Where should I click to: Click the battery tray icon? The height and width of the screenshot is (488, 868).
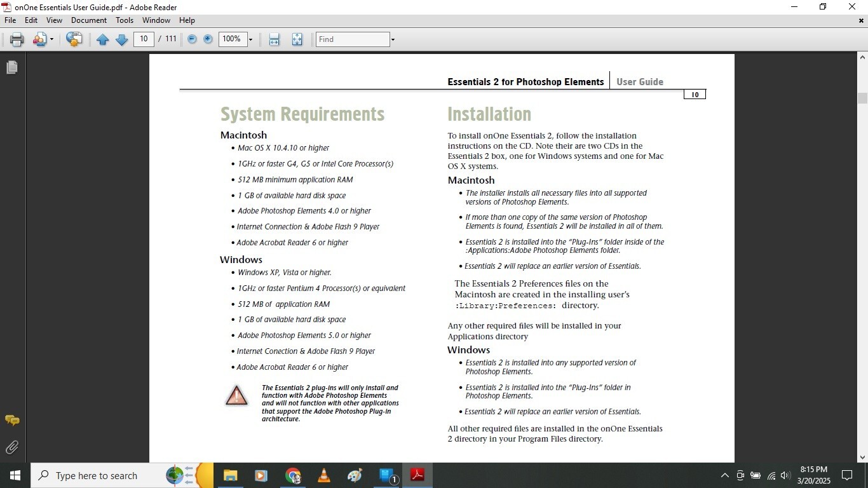[x=756, y=475]
